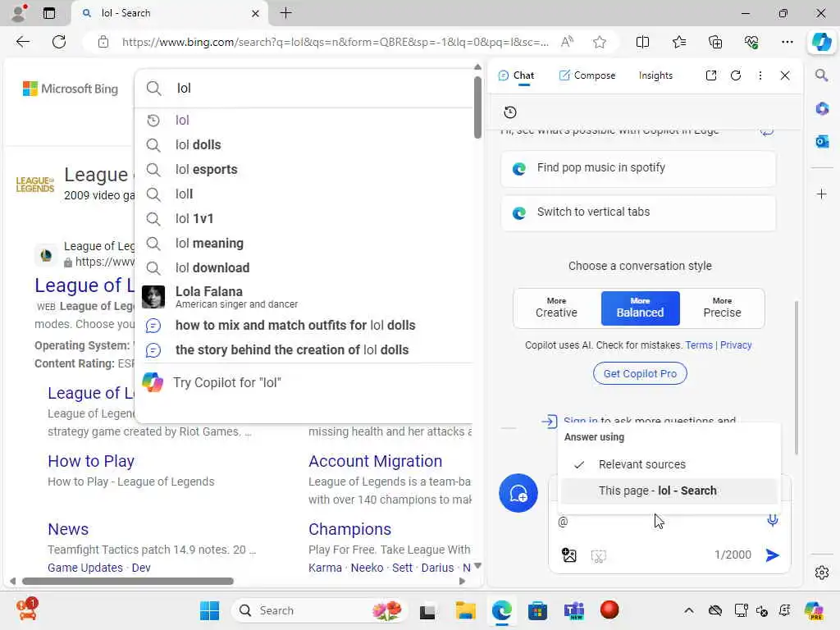Pick the 'lol meaning' suggestion
Screen dimensions: 840x630
(x=304, y=243)
